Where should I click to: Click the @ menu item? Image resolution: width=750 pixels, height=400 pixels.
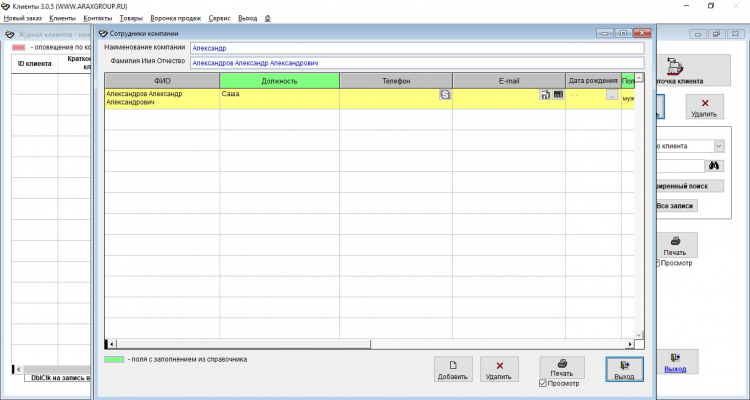pos(267,18)
